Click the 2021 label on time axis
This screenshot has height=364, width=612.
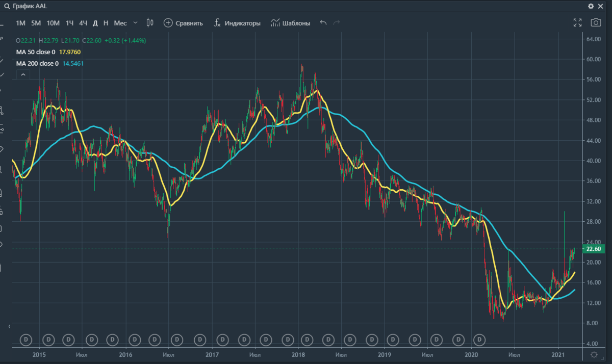click(x=558, y=354)
